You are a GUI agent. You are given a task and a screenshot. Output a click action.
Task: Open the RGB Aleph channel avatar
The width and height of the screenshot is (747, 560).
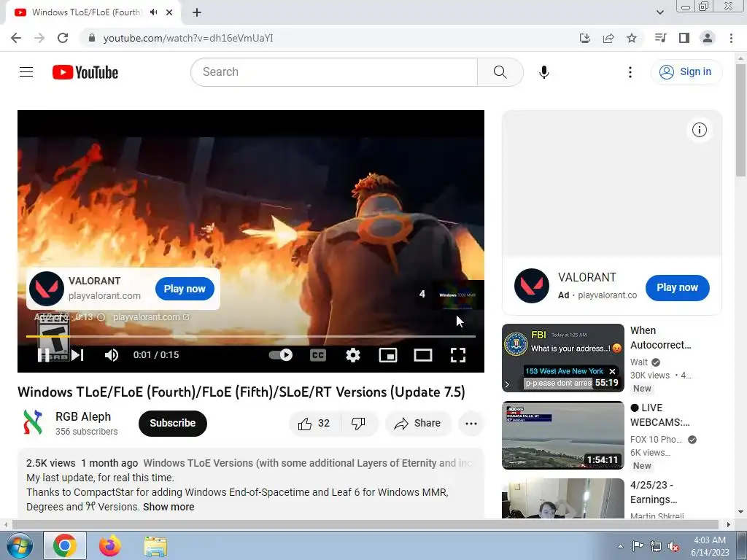pos(33,422)
